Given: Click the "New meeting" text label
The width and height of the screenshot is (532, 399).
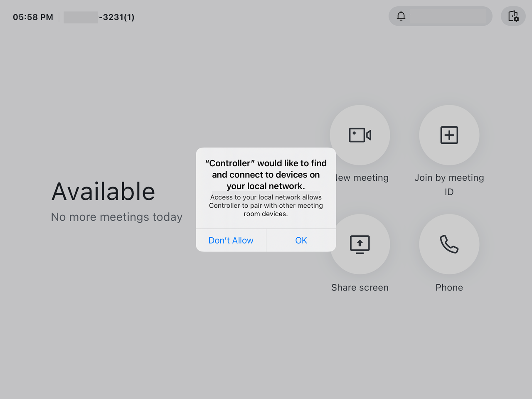Looking at the screenshot, I should click(362, 178).
